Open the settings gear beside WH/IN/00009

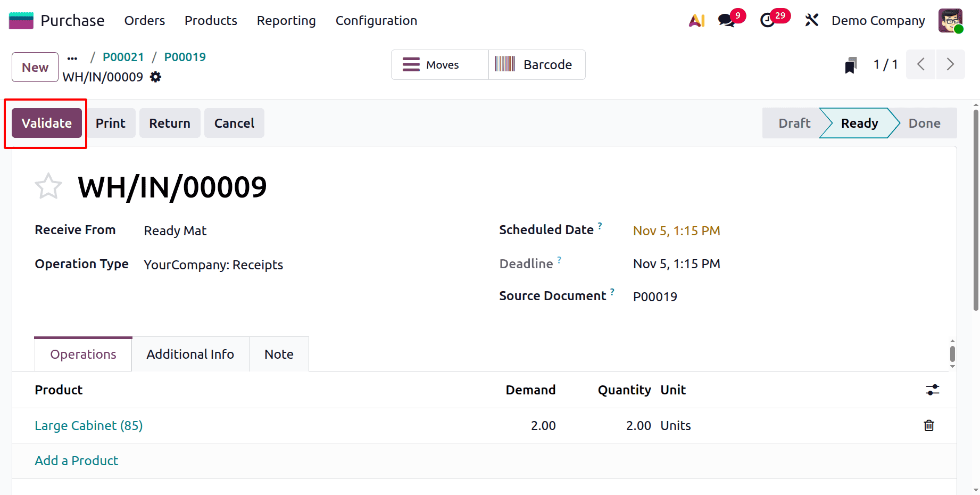tap(155, 77)
